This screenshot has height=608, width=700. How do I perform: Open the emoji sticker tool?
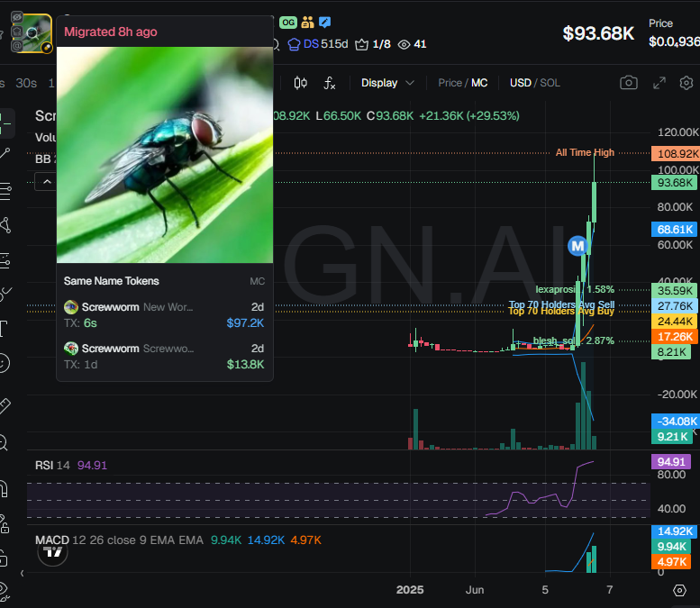click(x=4, y=363)
